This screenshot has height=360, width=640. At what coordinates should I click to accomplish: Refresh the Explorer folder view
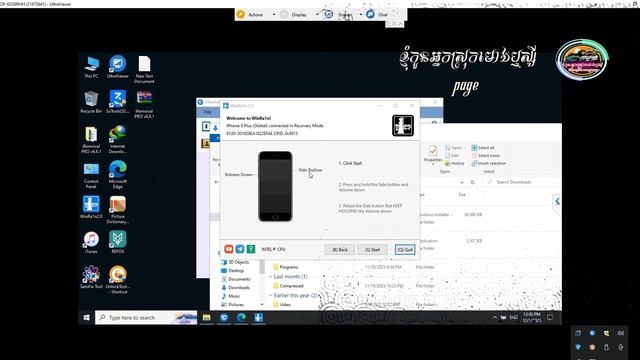473,182
